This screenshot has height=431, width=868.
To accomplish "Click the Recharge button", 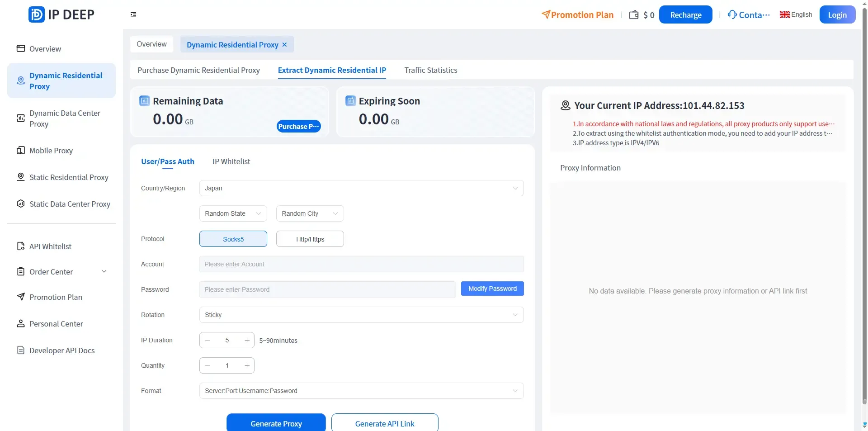I will (686, 14).
